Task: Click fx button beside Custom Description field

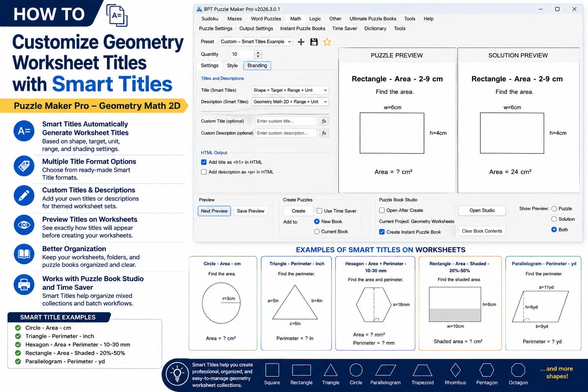Action: pos(324,133)
